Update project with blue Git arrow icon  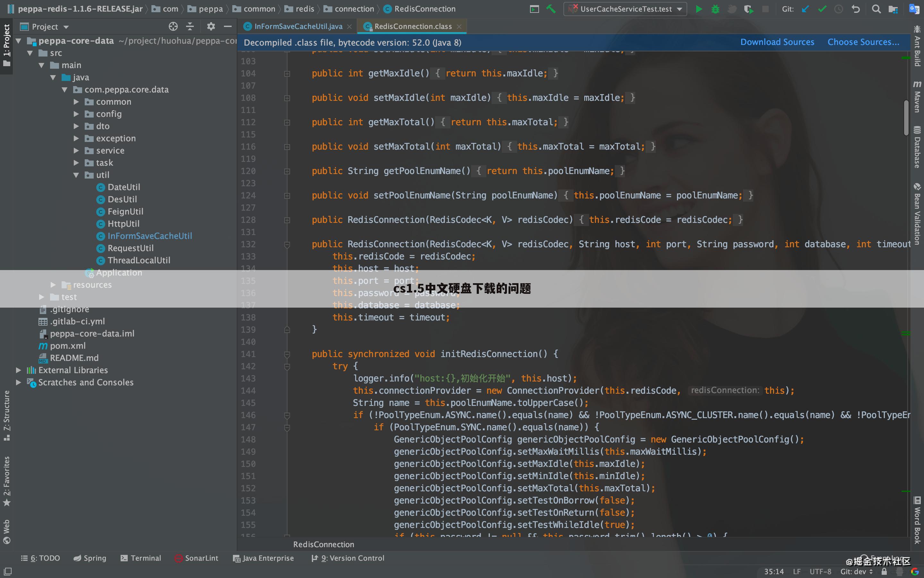point(805,9)
